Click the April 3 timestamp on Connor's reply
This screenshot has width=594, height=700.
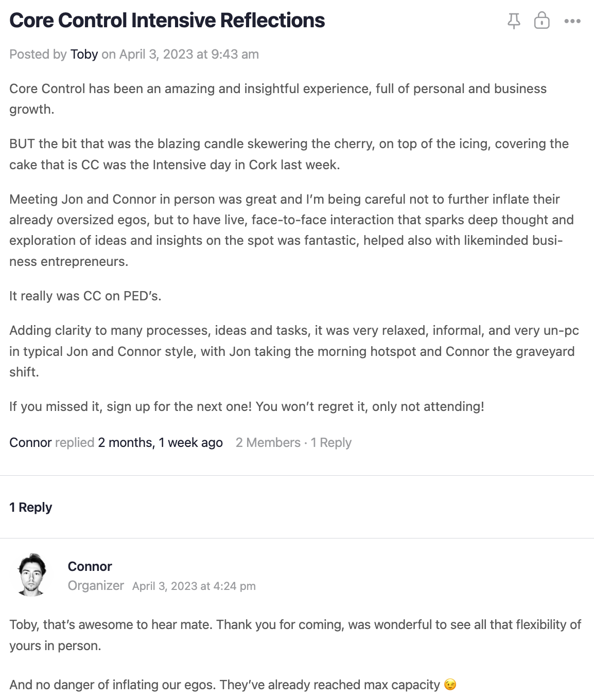[194, 586]
